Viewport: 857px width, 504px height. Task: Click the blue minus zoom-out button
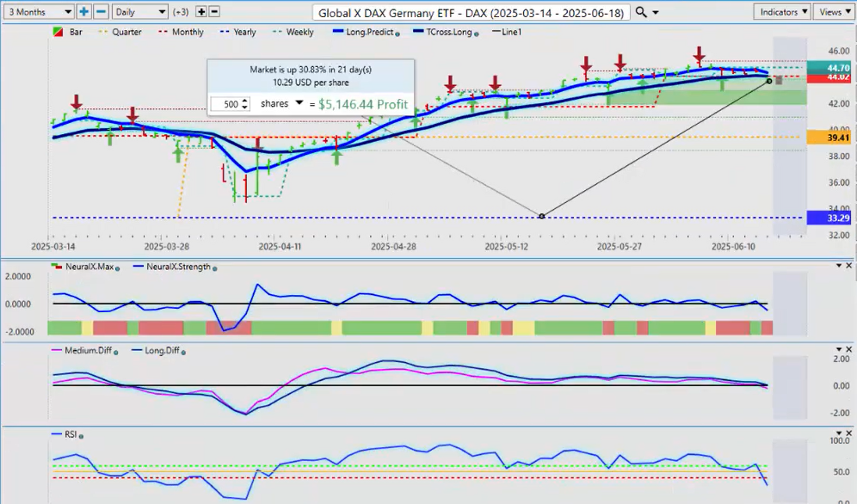click(x=102, y=11)
